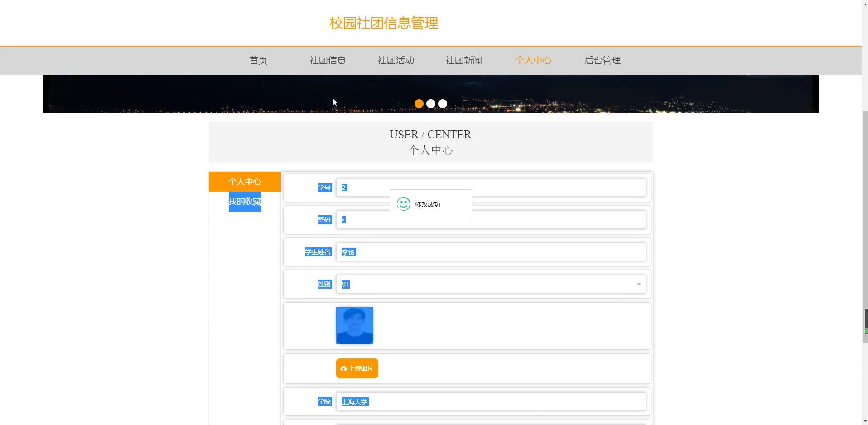Open the 性别 dropdown
Viewport: 868px width, 425px height.
pyautogui.click(x=491, y=284)
